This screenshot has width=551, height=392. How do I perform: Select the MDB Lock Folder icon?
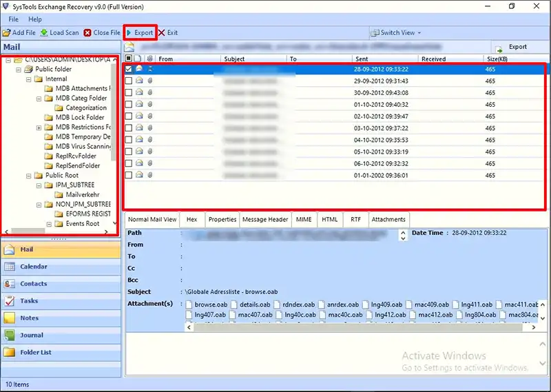click(48, 117)
